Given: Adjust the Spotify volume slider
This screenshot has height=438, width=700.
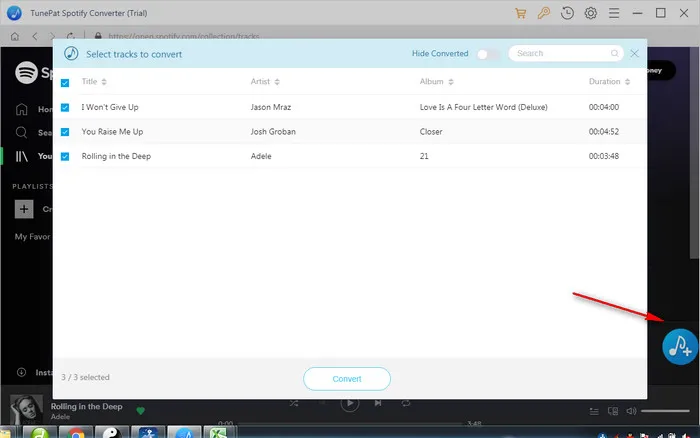Looking at the screenshot, I should click(665, 411).
